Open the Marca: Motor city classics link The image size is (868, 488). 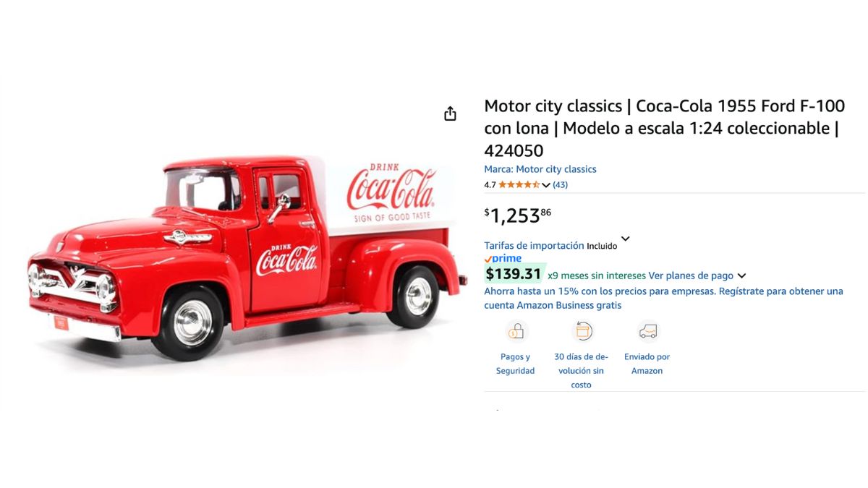coord(540,169)
